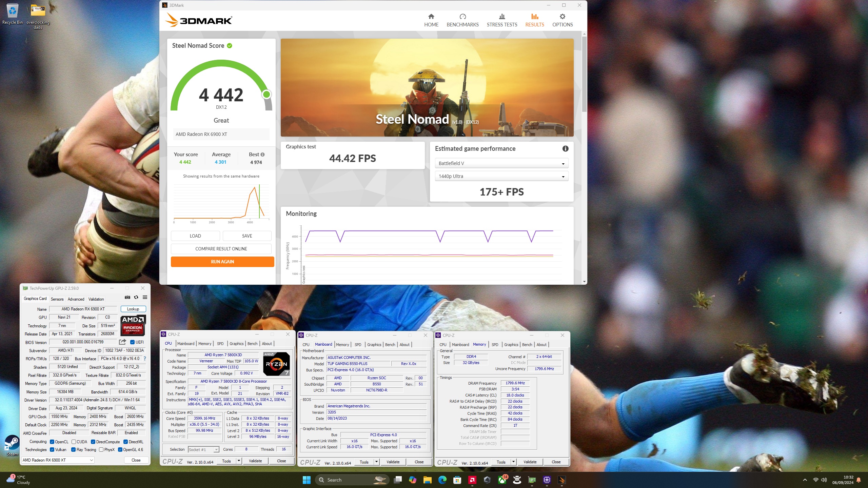868x488 pixels.
Task: Open the GPU selector dropdown in GPU-Z
Action: (58, 460)
